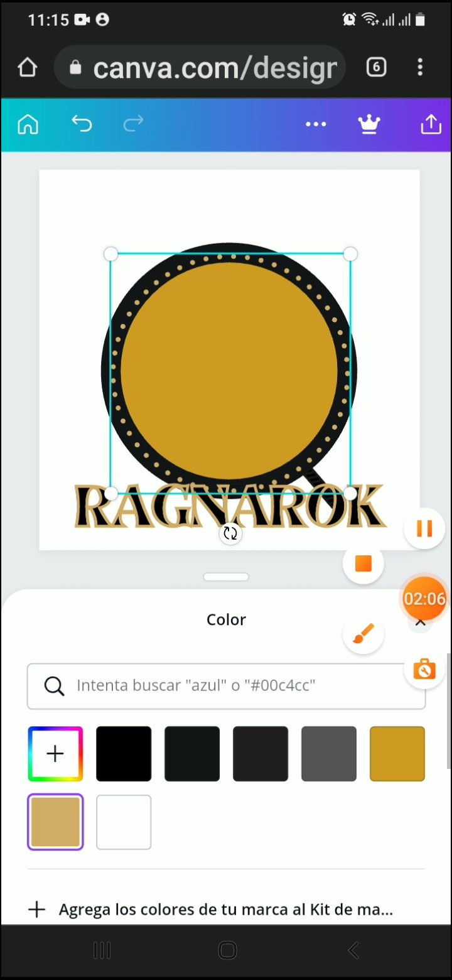Pause the screen recording
452x980 pixels.
point(424,528)
